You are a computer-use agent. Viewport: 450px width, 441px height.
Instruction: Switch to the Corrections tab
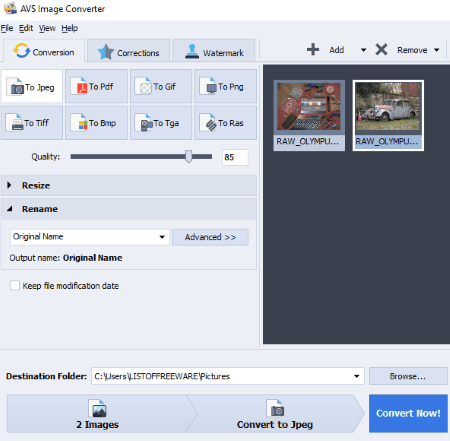[129, 51]
